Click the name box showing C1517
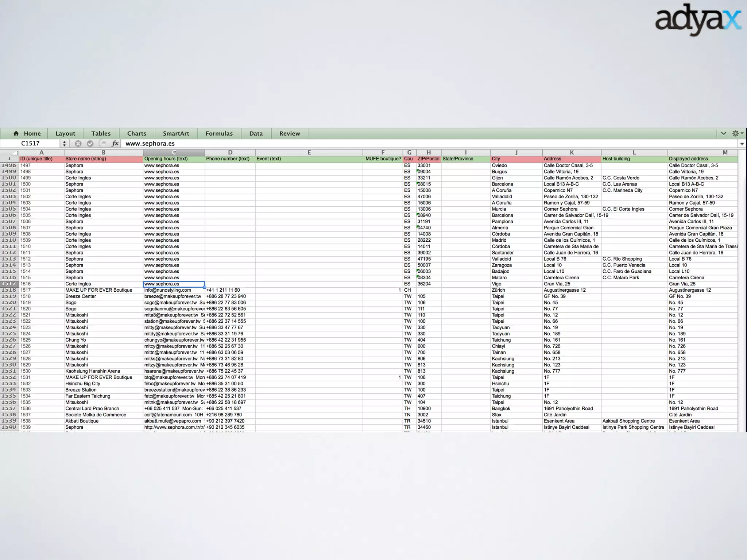 point(30,144)
